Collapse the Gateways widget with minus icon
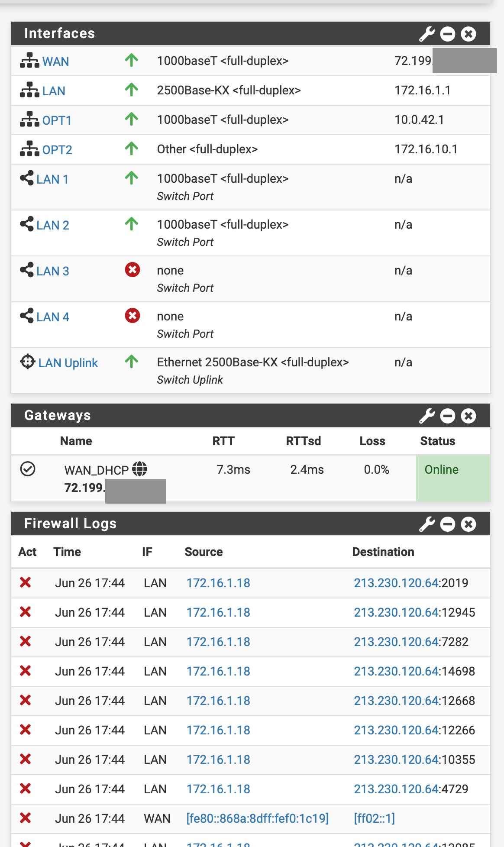Viewport: 504px width, 847px height. (448, 416)
